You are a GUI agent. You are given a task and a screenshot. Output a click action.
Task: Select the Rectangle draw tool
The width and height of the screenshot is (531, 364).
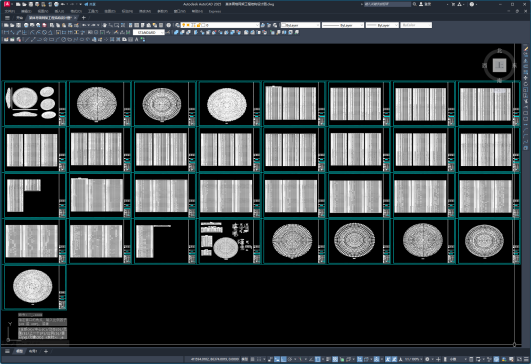click(51, 40)
